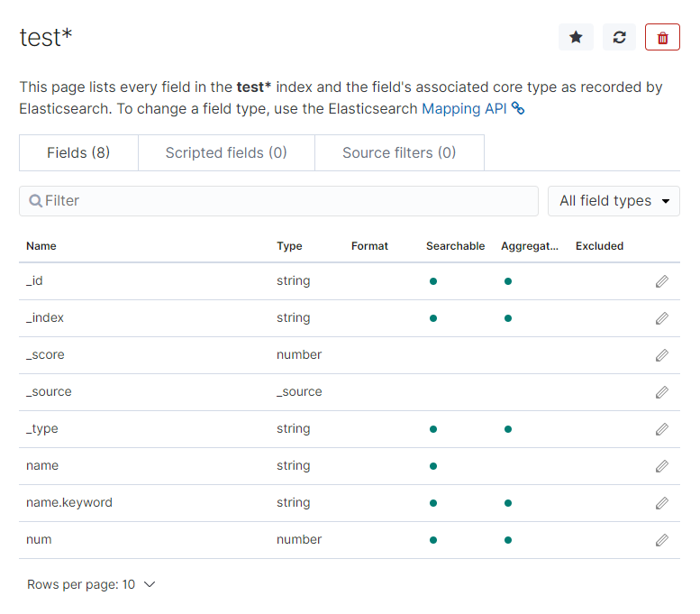Sort by the Name column header
700x614 pixels.
pos(41,246)
